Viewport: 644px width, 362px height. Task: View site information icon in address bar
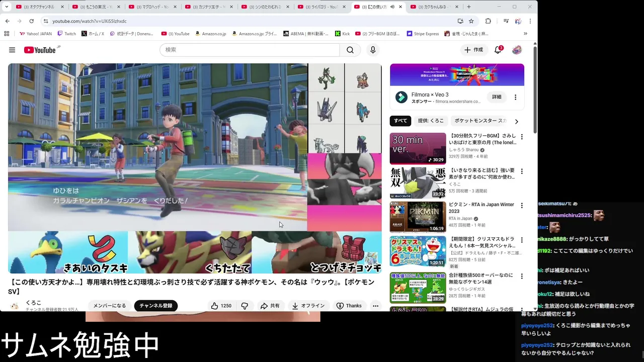click(46, 21)
